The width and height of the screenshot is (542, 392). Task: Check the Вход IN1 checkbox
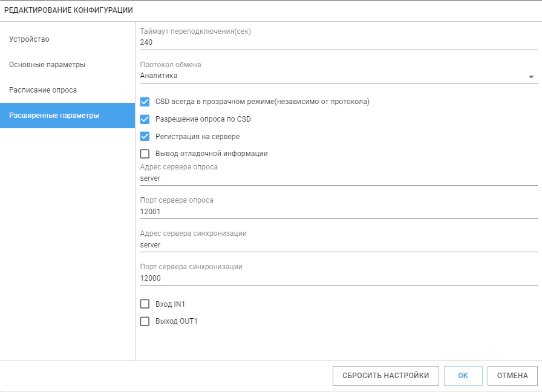click(145, 304)
